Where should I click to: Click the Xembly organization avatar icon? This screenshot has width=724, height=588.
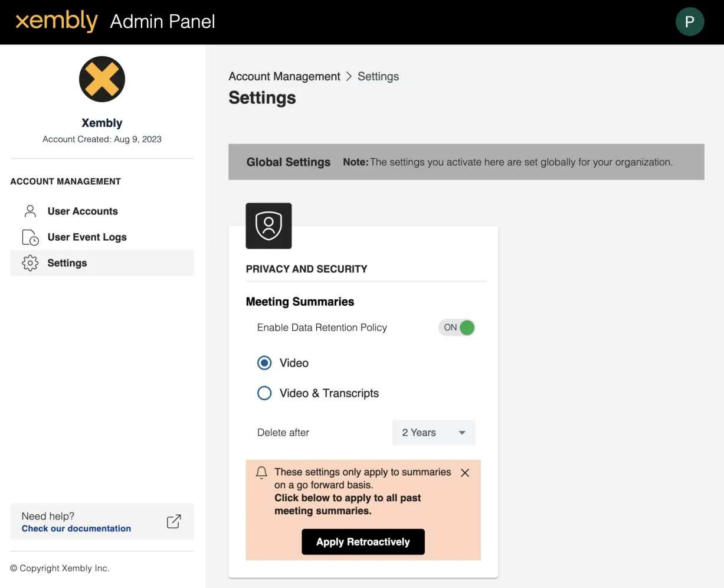[102, 79]
